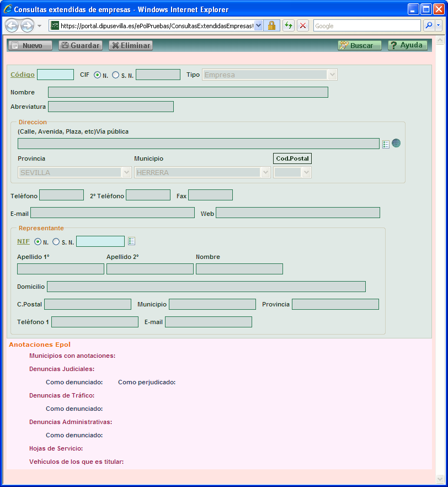Click the browser Back arrow
The width and height of the screenshot is (448, 487).
point(12,26)
